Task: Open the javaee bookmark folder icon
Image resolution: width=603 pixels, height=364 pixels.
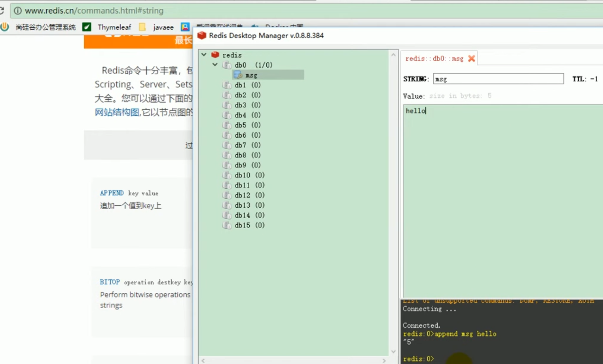Action: (142, 27)
